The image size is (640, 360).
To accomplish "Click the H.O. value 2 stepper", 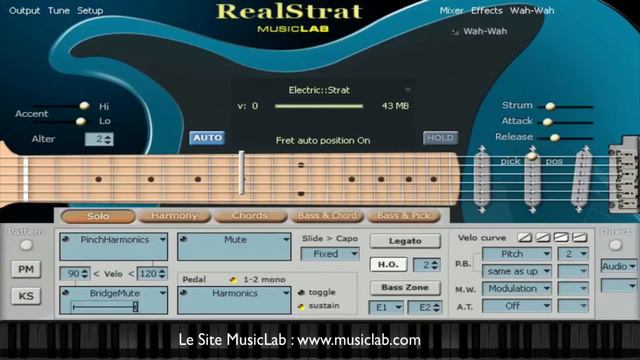I will 435,265.
